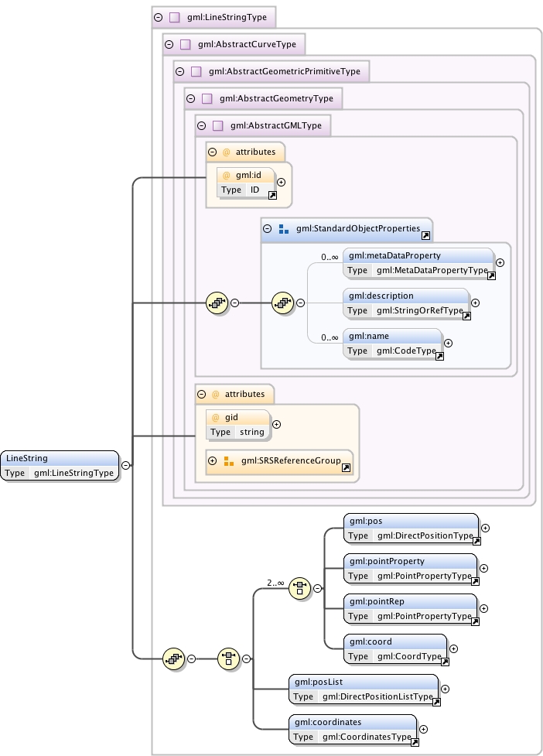This screenshot has width=543, height=756.
Task: Collapse the gml:AbstractGeometricPrimitiveType container
Action: tap(179, 71)
